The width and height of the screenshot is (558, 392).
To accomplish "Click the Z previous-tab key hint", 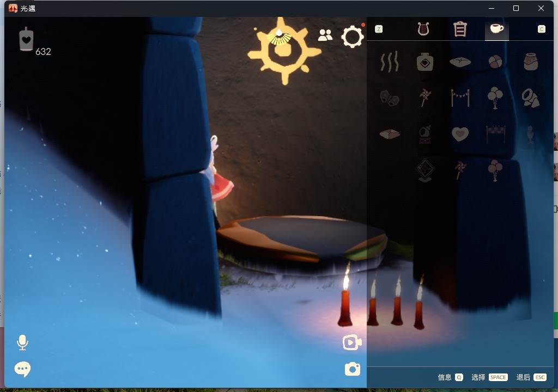I will click(379, 29).
